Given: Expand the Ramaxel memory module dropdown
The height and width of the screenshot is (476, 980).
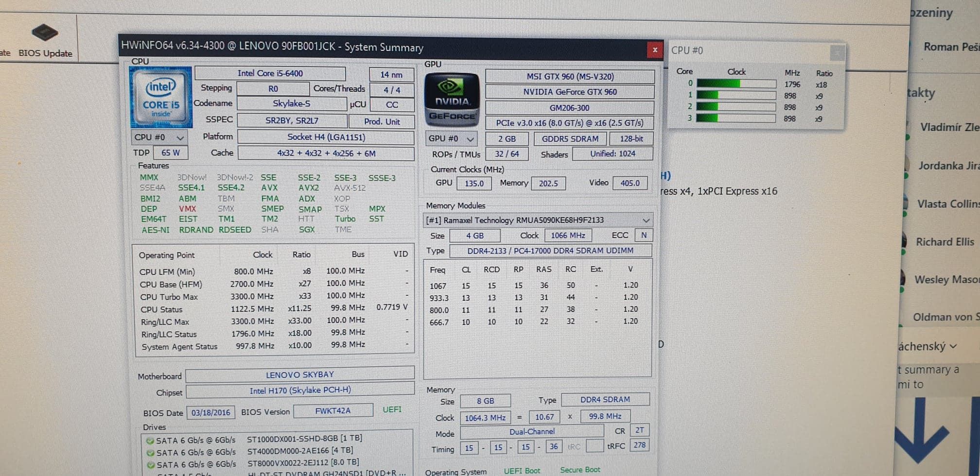Looking at the screenshot, I should click(x=646, y=220).
